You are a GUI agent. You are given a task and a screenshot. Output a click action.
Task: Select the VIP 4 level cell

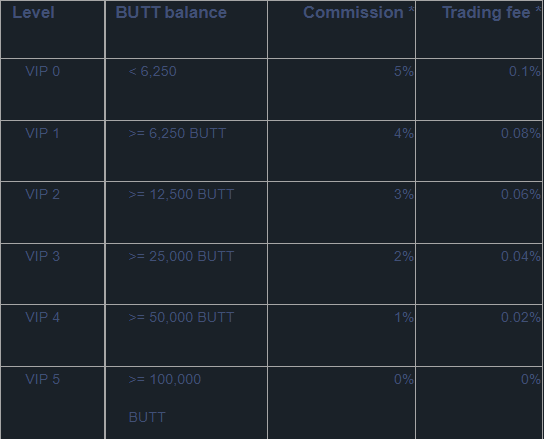[52, 335]
